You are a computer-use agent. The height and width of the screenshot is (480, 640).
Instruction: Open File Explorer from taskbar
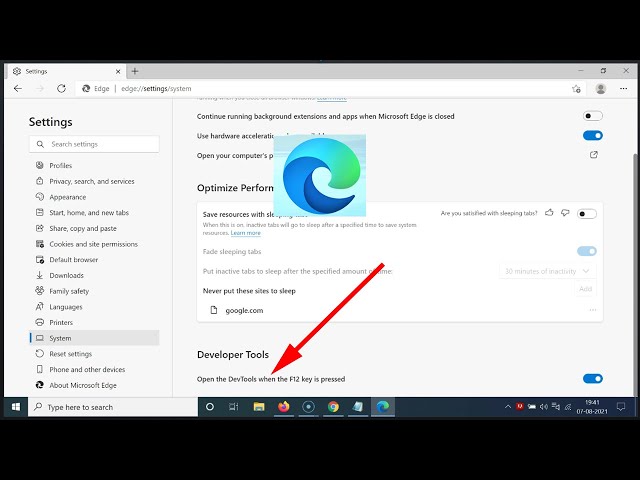259,407
